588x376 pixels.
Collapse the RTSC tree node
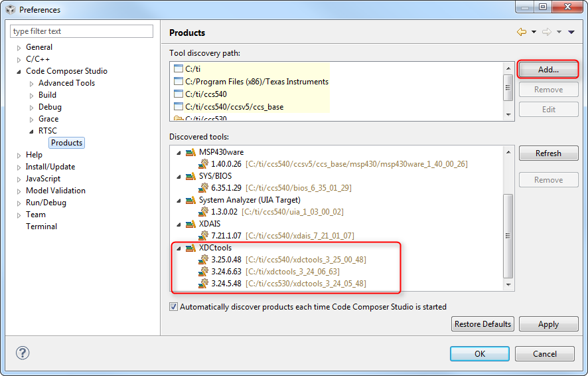coord(31,132)
